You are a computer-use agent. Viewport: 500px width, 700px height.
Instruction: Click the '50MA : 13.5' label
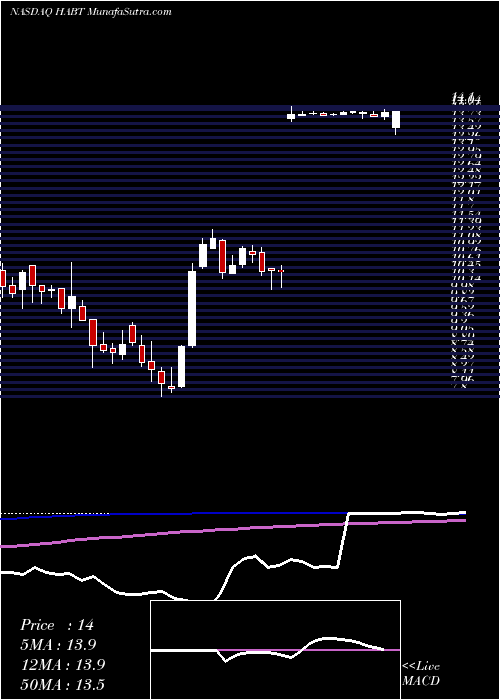(x=62, y=684)
